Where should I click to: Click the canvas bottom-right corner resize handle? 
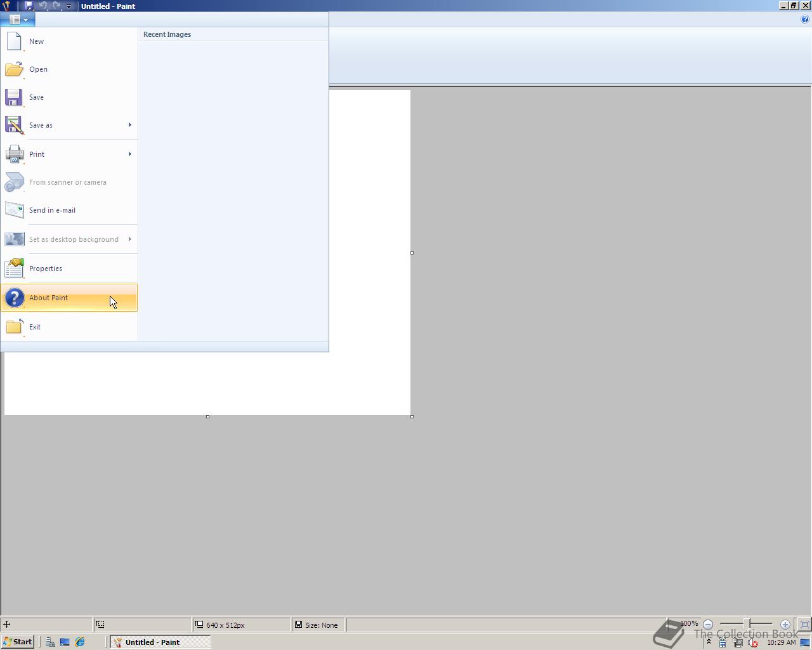click(412, 416)
